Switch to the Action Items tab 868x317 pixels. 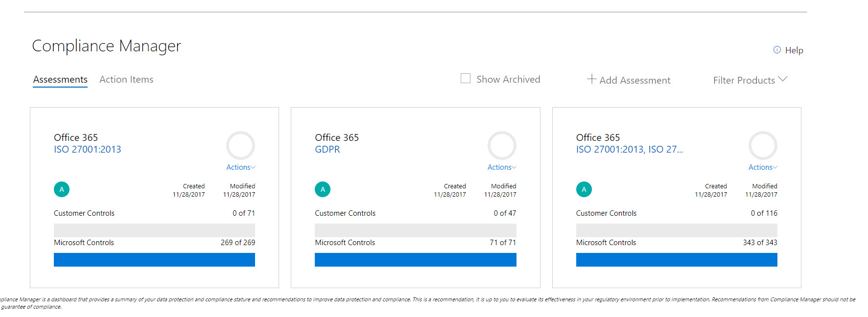(x=126, y=80)
